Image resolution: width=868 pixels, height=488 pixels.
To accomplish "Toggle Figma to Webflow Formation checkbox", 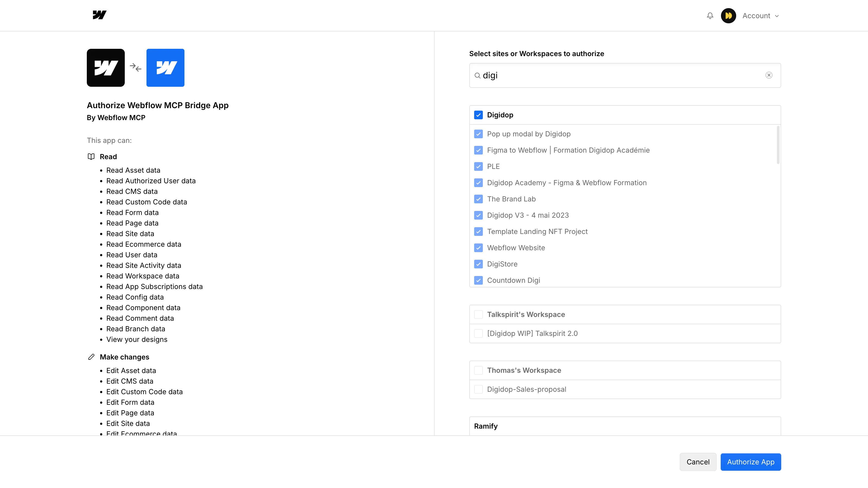I will click(x=478, y=150).
